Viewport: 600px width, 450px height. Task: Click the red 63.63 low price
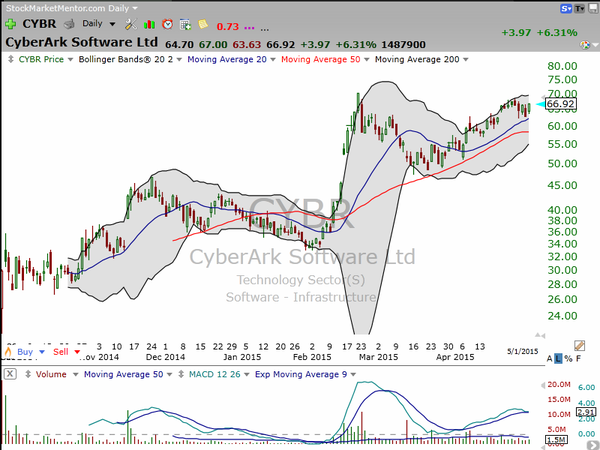(x=246, y=45)
